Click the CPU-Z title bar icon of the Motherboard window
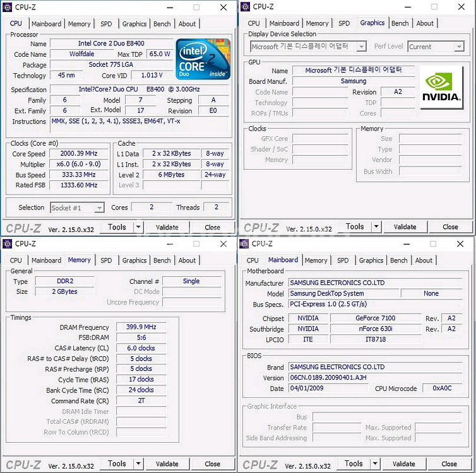The image size is (476, 473). pyautogui.click(x=244, y=243)
